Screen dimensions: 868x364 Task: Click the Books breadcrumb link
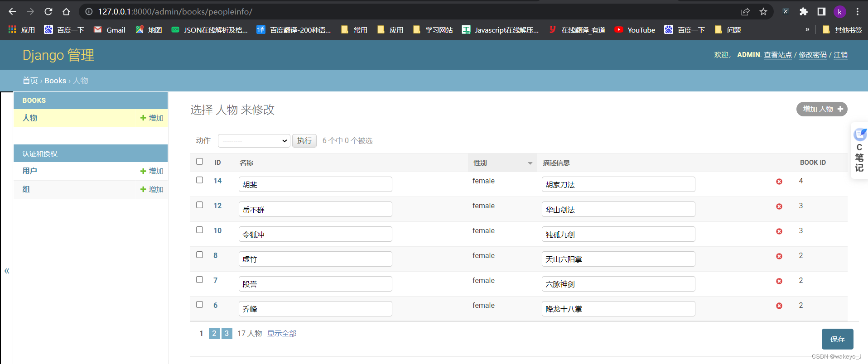point(55,81)
